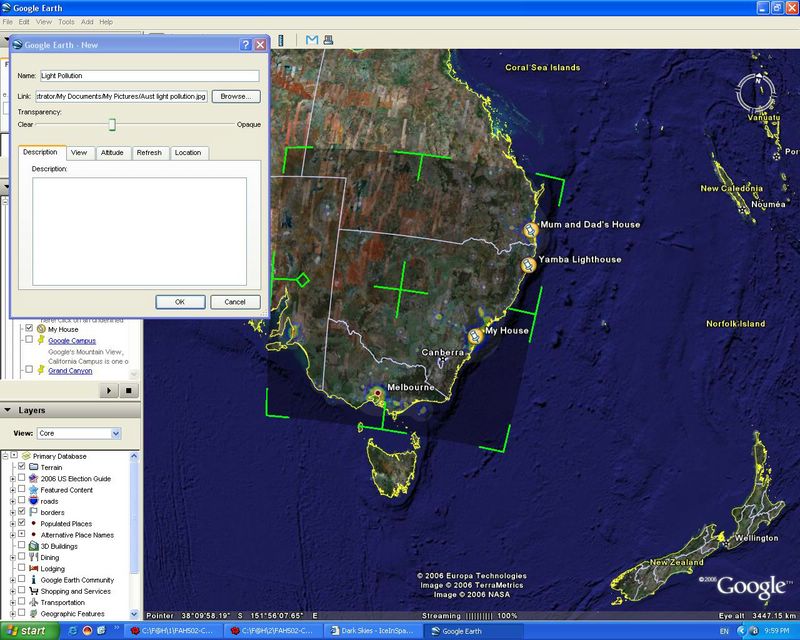800x640 pixels.
Task: Collapse the Layers panel triangle
Action: pos(8,410)
